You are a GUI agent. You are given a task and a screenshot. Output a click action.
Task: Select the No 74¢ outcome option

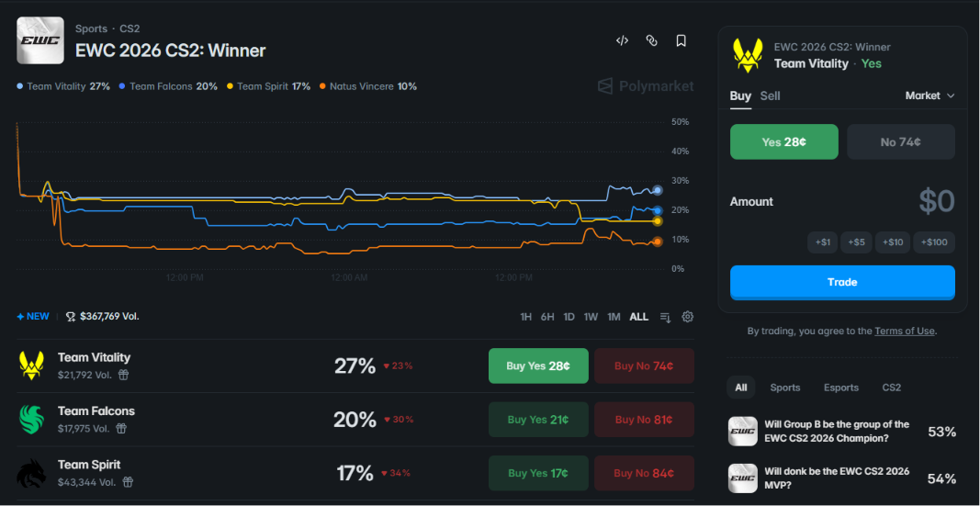point(901,141)
